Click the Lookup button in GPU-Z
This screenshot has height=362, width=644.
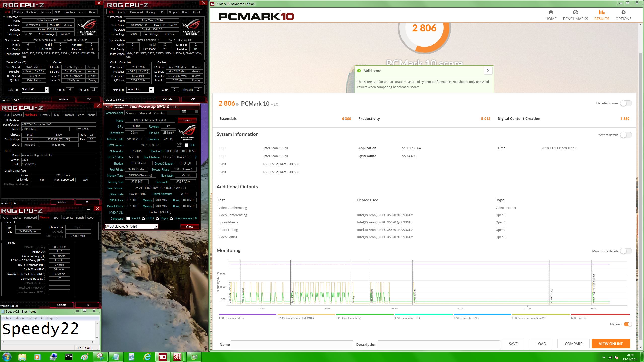(187, 120)
